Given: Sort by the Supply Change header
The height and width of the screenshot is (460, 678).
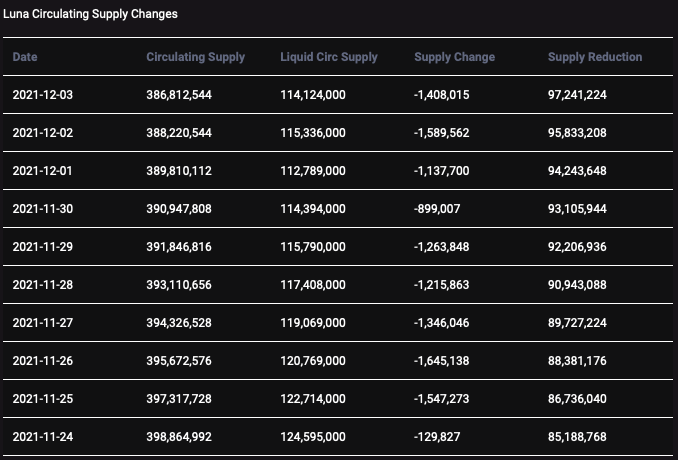Looking at the screenshot, I should pyautogui.click(x=454, y=57).
